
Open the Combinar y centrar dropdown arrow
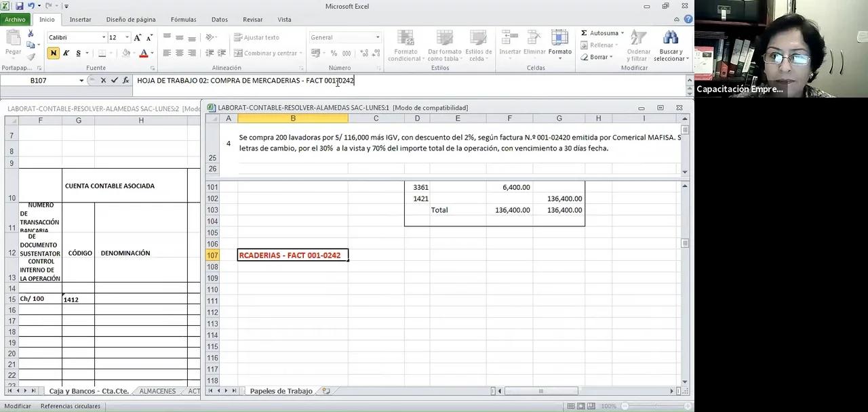coord(300,53)
